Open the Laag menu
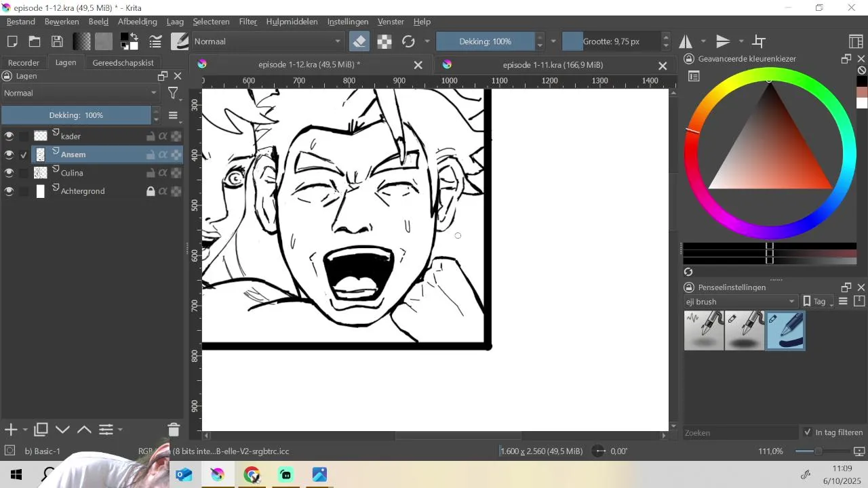This screenshot has height=488, width=868. click(175, 22)
